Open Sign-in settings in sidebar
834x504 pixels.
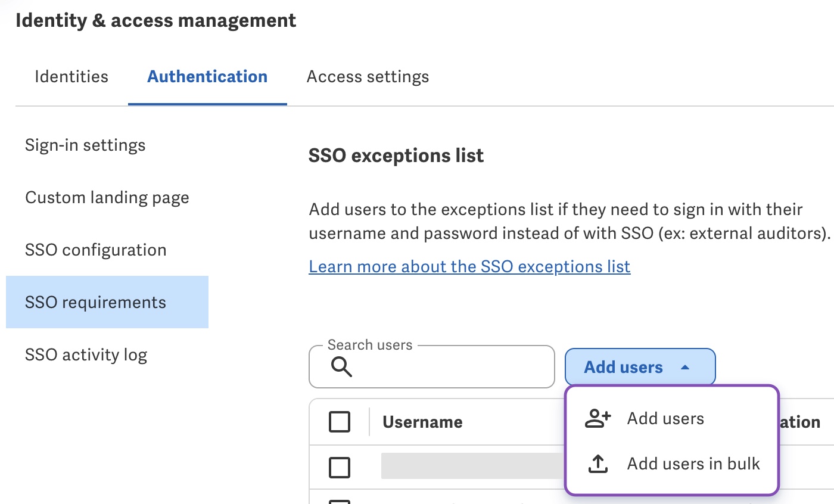point(85,145)
